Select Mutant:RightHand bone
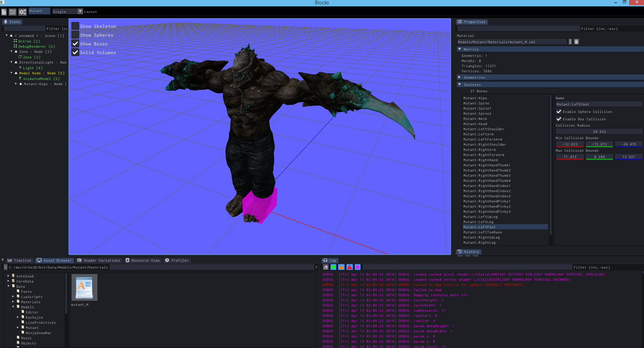This screenshot has width=644, height=348. point(505,160)
